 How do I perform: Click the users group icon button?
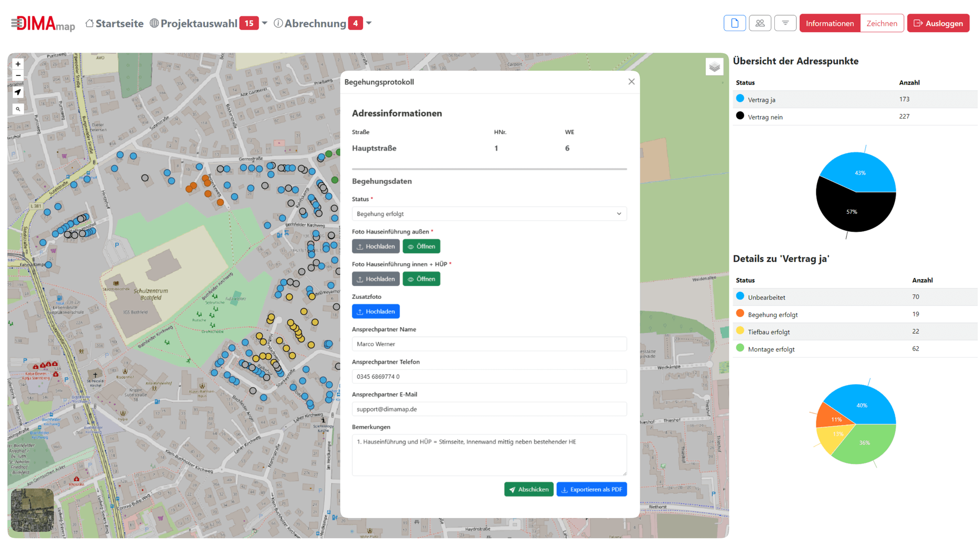pyautogui.click(x=760, y=23)
